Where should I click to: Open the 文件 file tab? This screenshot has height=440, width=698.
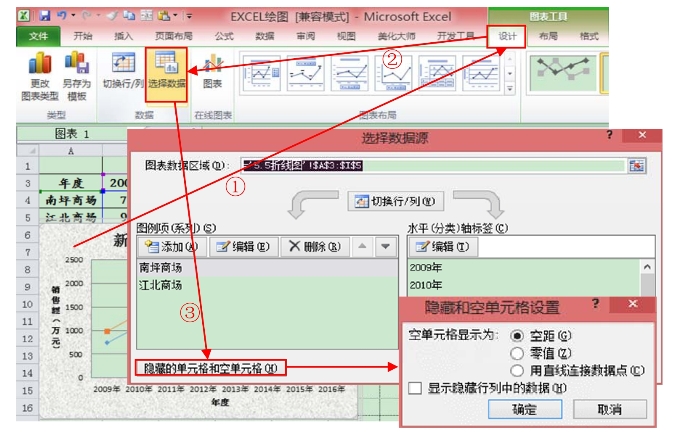click(x=38, y=36)
